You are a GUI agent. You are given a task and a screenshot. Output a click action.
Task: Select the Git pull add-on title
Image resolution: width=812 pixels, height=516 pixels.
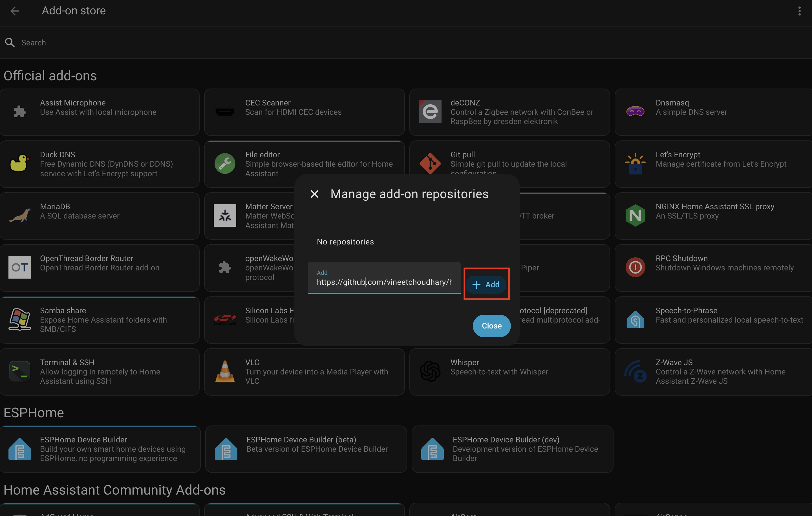pos(463,155)
